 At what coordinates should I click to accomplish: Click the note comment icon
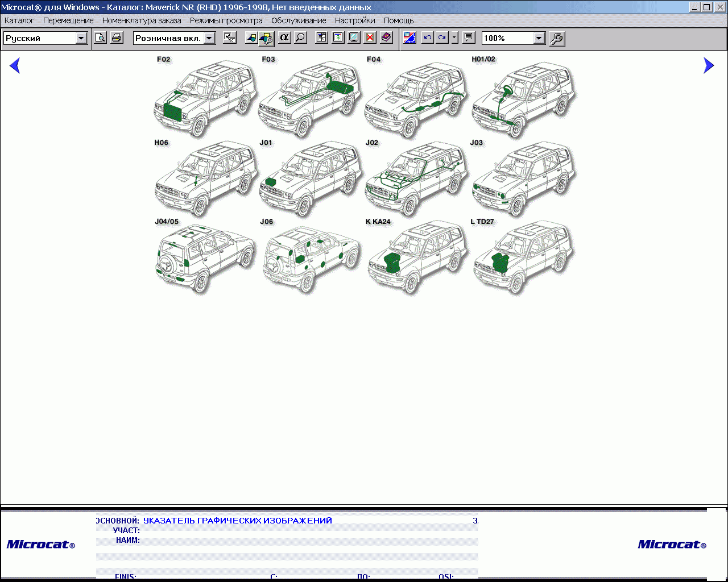coord(469,38)
